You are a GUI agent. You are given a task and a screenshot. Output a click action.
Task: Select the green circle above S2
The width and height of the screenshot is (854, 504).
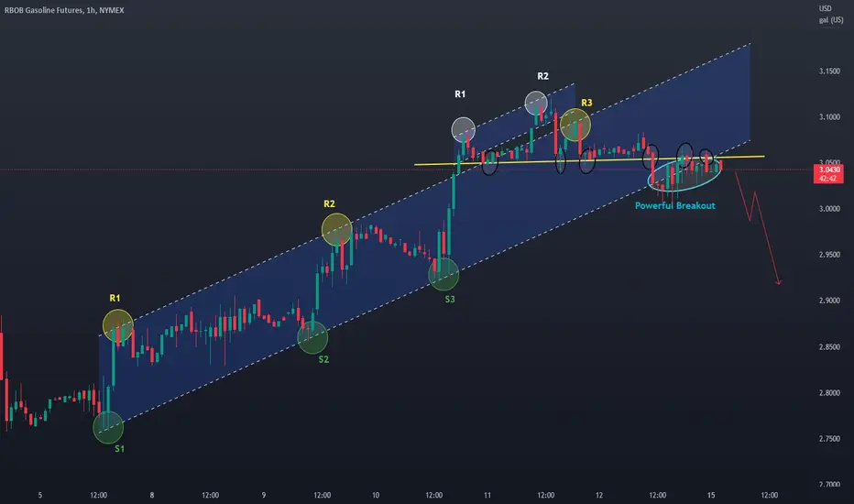[312, 338]
